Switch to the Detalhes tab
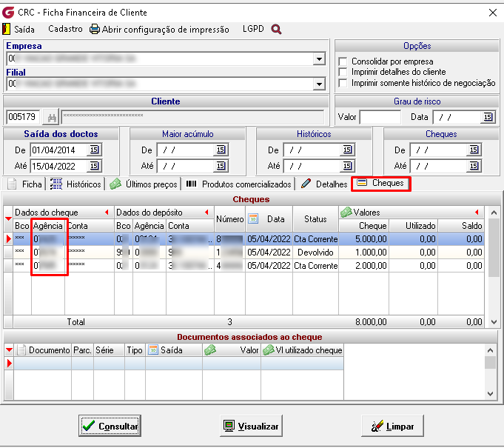504x448 pixels. coord(324,184)
